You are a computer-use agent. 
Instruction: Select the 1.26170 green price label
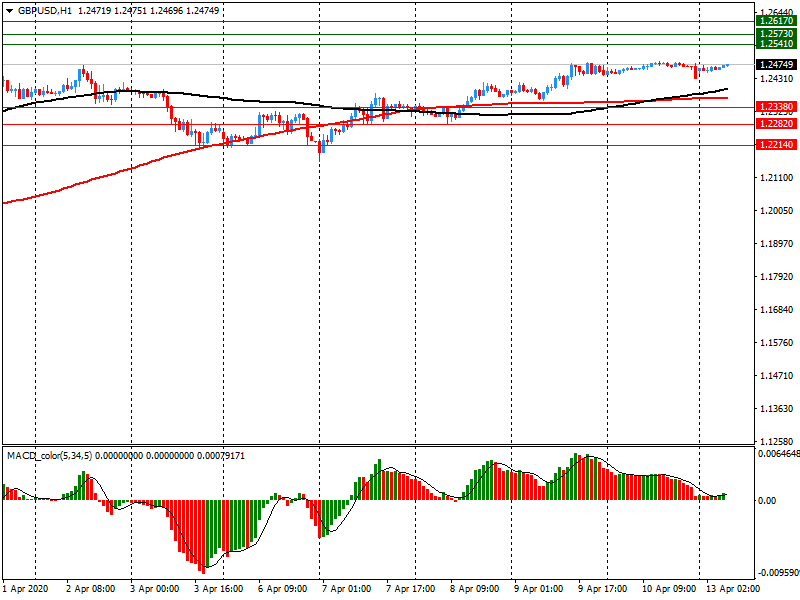776,21
